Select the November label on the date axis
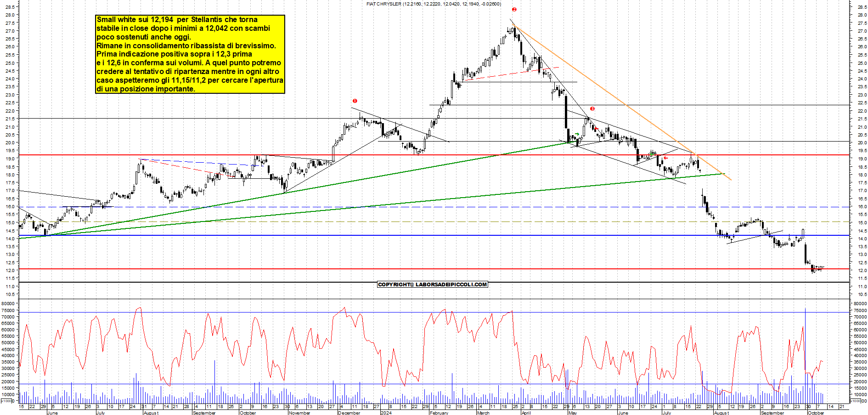 299,413
